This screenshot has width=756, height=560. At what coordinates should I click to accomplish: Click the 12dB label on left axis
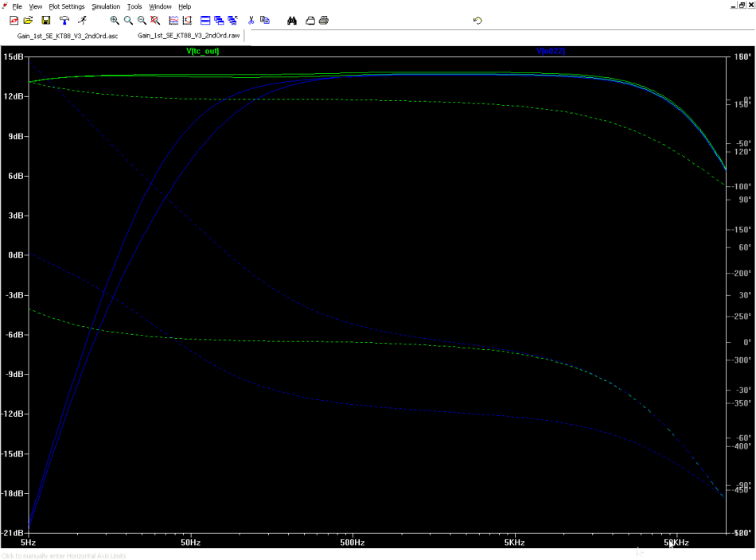tap(13, 96)
